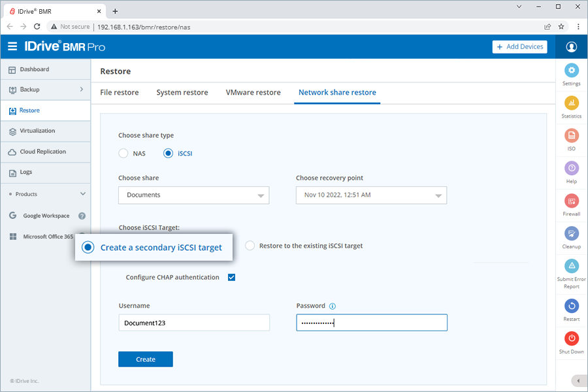Click the Create button
588x392 pixels.
[145, 359]
